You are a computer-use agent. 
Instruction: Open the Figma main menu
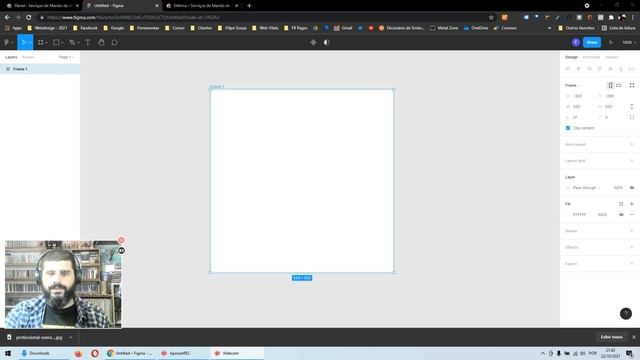[8, 42]
